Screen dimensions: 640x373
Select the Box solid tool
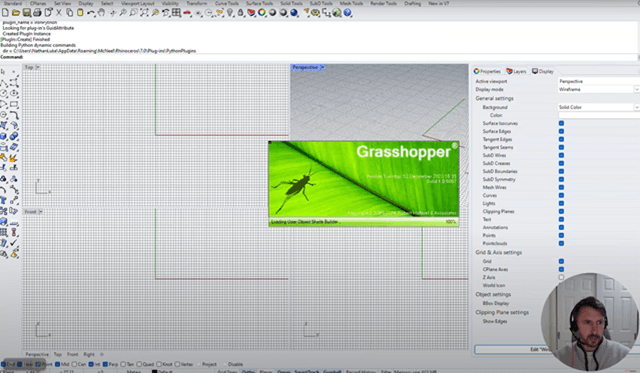4,136
